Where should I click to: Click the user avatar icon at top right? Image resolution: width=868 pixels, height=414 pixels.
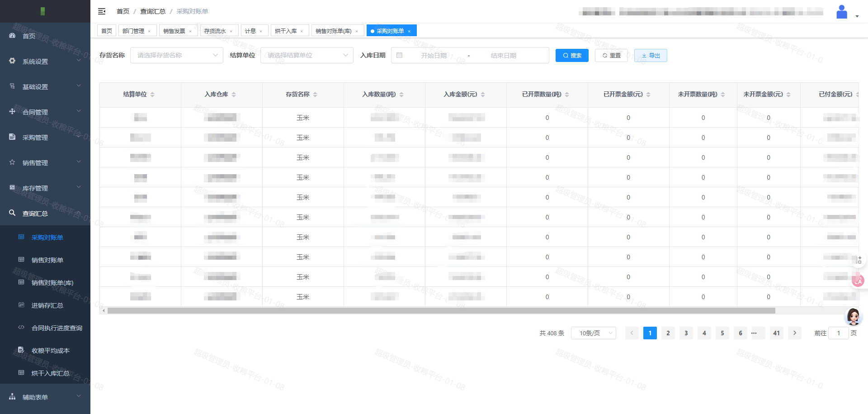click(841, 11)
